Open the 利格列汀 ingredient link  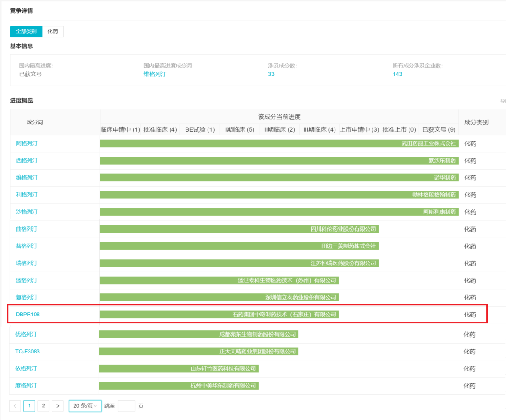[x=27, y=195]
